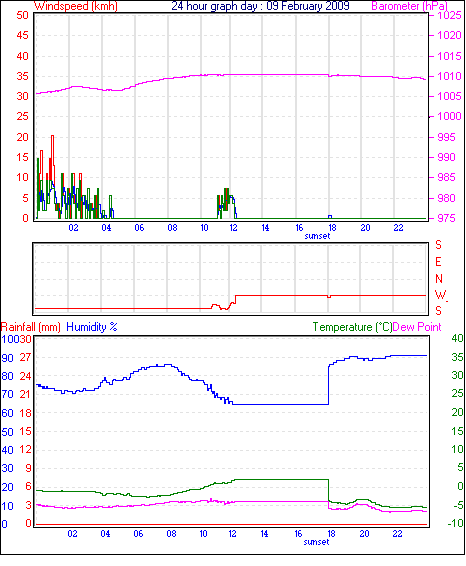Image resolution: width=466 pixels, height=566 pixels.
Task: Click the Rainfall (mm) legend label
Action: pos(31,327)
